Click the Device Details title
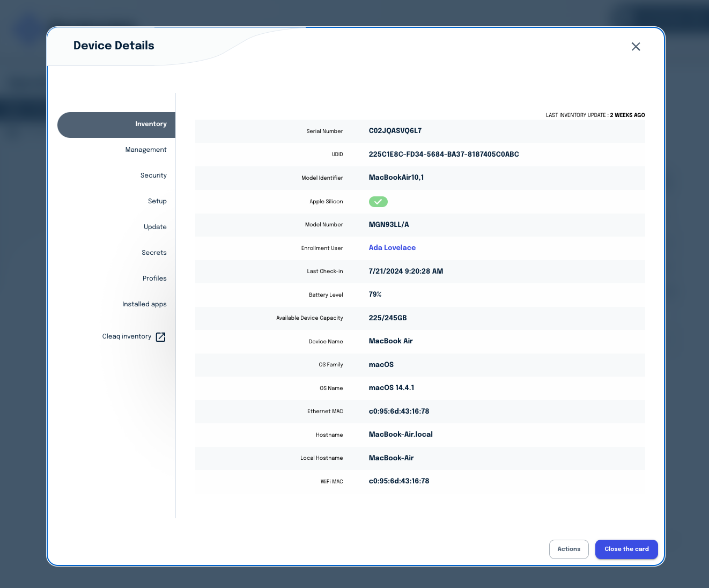The width and height of the screenshot is (709, 588). click(x=114, y=46)
